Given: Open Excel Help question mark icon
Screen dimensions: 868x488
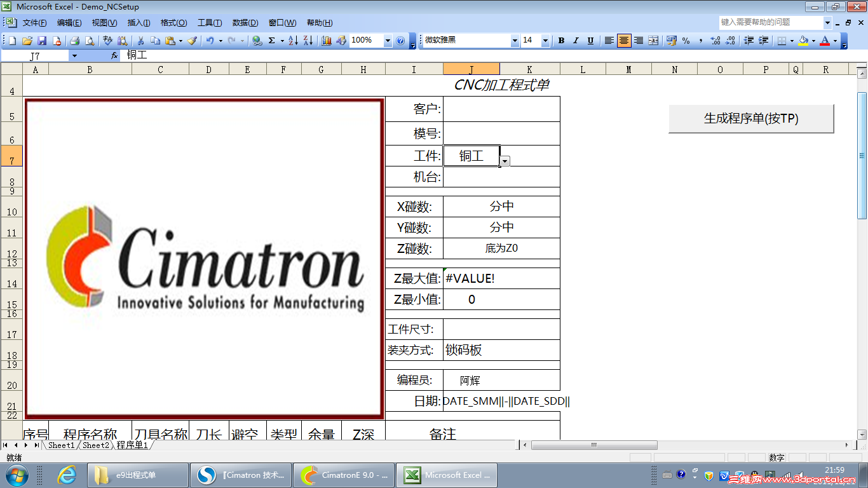Looking at the screenshot, I should (x=400, y=41).
